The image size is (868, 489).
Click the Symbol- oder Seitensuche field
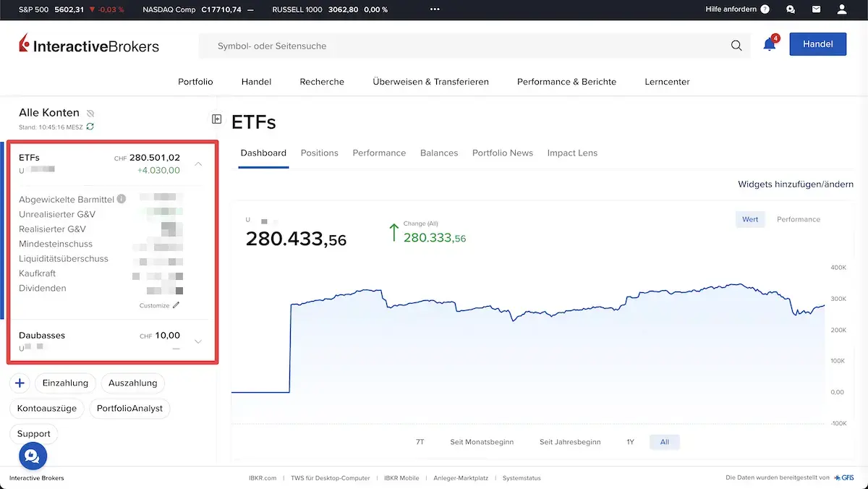click(x=475, y=46)
